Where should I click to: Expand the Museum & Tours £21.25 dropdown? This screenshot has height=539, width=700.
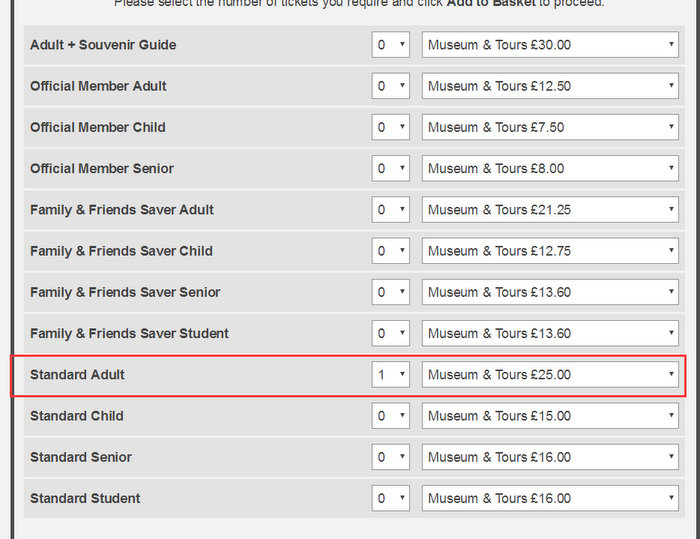[550, 210]
